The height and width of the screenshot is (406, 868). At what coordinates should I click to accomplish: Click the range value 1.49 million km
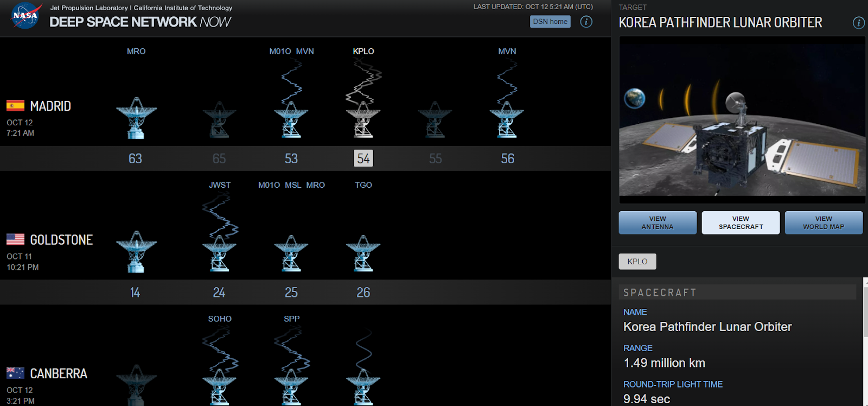click(x=664, y=363)
